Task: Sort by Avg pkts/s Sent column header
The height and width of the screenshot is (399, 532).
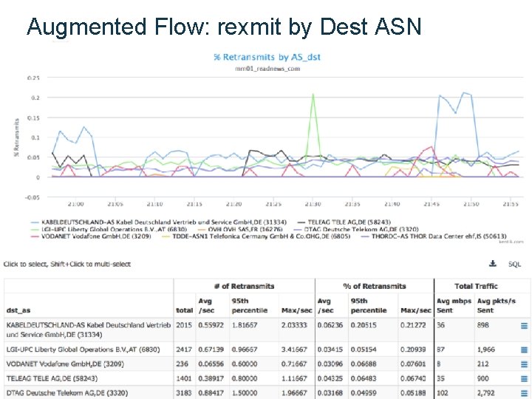Action: click(x=496, y=305)
